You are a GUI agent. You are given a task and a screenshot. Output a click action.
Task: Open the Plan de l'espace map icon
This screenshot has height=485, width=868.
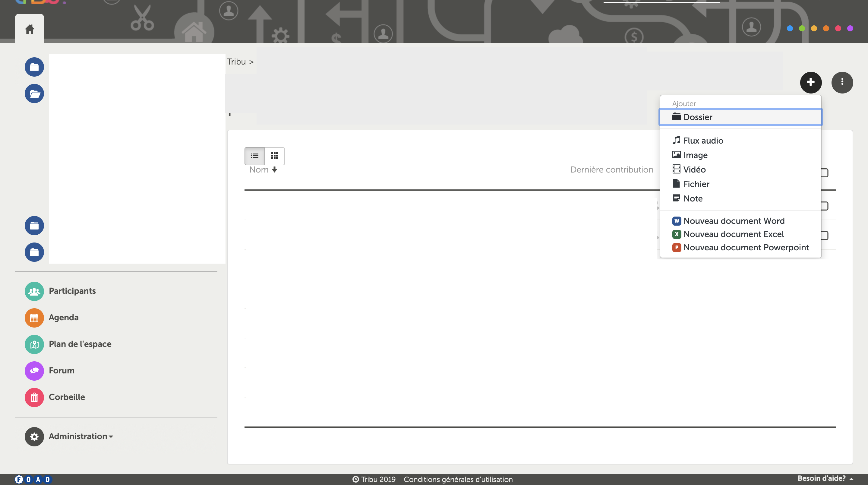coord(34,344)
